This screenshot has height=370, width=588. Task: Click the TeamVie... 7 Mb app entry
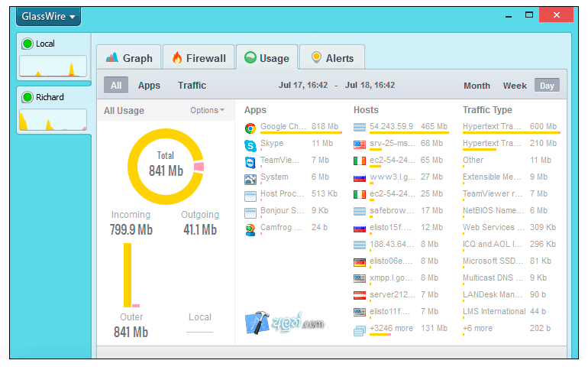294,161
